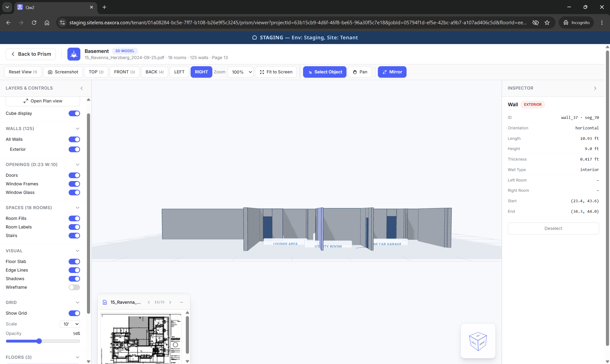The height and width of the screenshot is (364, 610).
Task: Collapse the Layers & Controls panel arrow
Action: (82, 88)
